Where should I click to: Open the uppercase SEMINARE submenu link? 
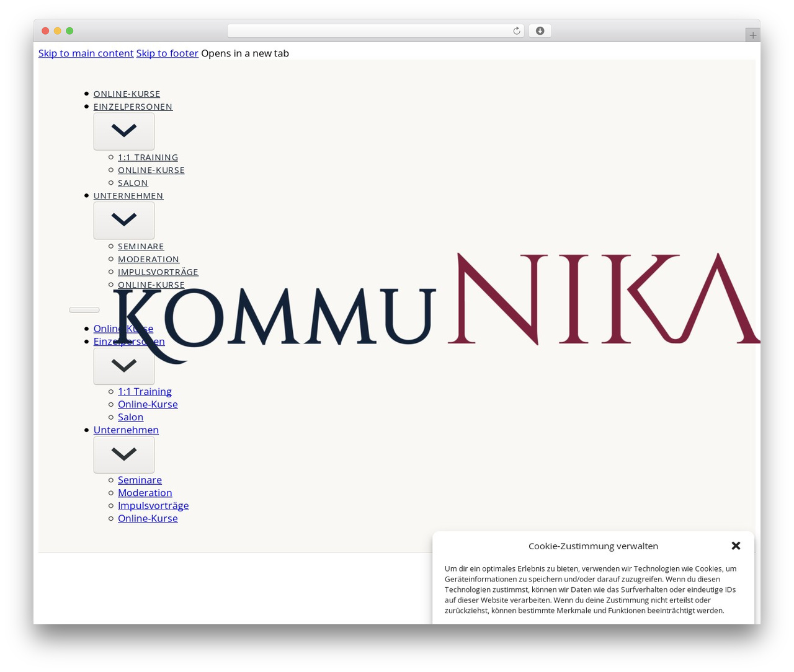click(x=141, y=247)
